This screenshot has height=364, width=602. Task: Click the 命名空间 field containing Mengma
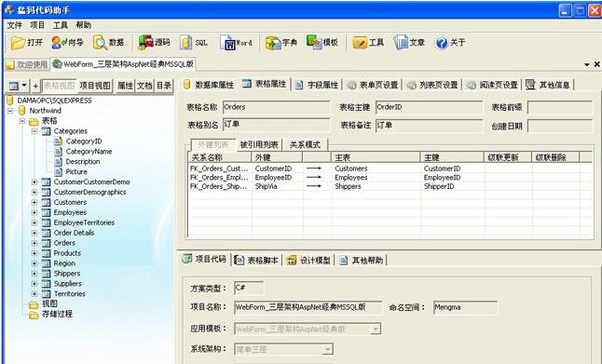coord(465,307)
